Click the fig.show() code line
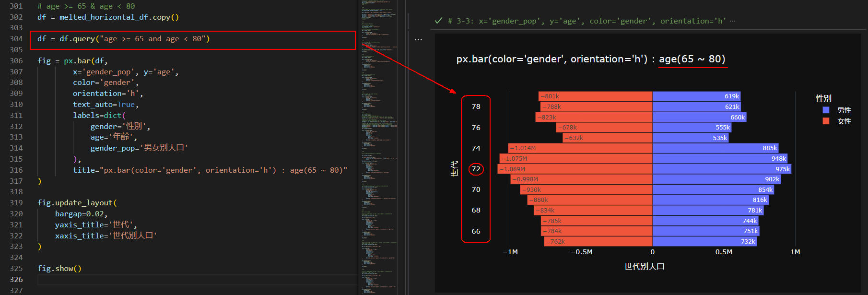Screen dimensions: 868x295 coord(59,269)
